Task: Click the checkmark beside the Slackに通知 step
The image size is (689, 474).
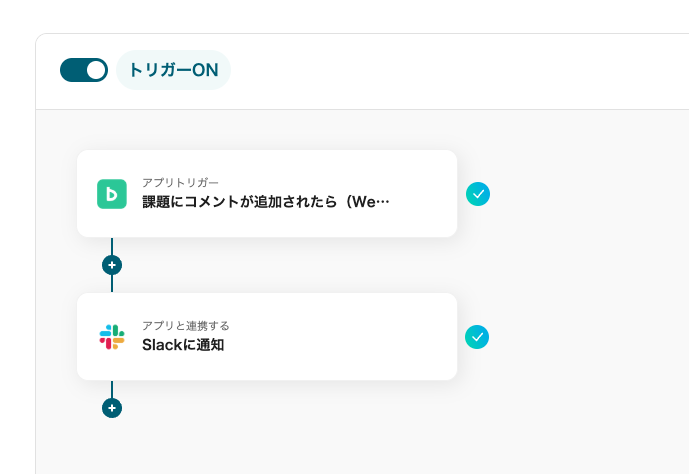Action: tap(478, 336)
